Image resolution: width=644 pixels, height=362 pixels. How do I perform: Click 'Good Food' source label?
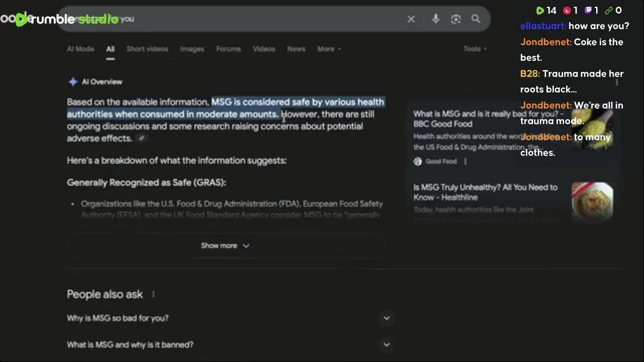(x=441, y=161)
